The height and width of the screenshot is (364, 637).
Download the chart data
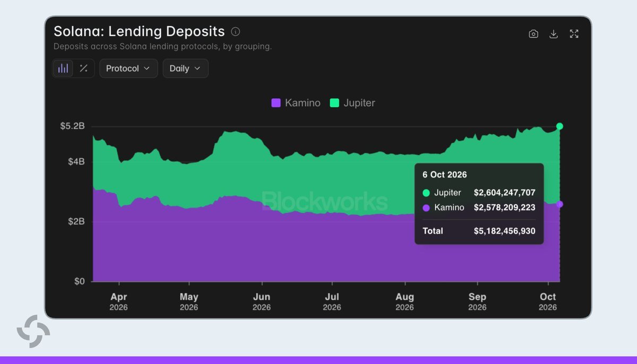point(554,34)
